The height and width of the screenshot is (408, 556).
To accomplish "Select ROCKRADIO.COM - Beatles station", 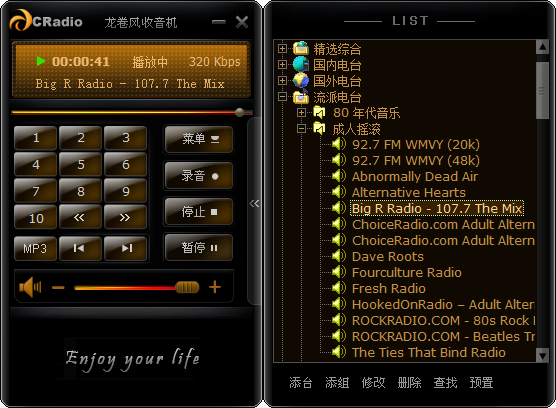I will tap(443, 336).
